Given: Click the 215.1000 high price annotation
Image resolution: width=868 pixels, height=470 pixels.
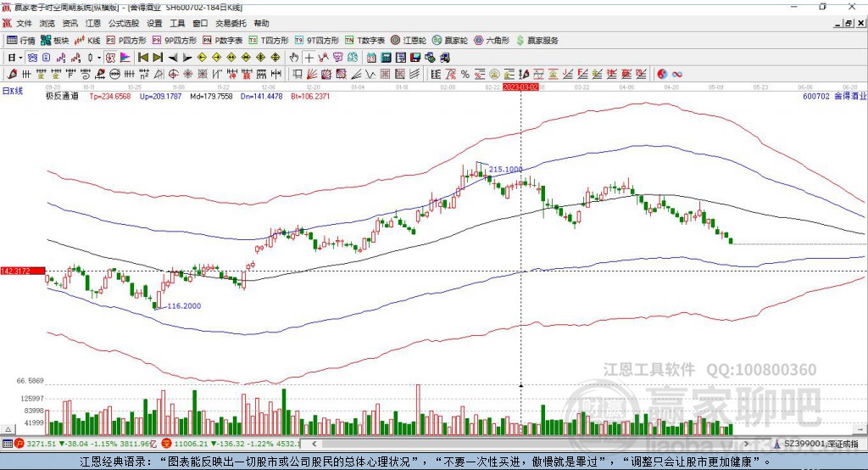Looking at the screenshot, I should pos(505,169).
